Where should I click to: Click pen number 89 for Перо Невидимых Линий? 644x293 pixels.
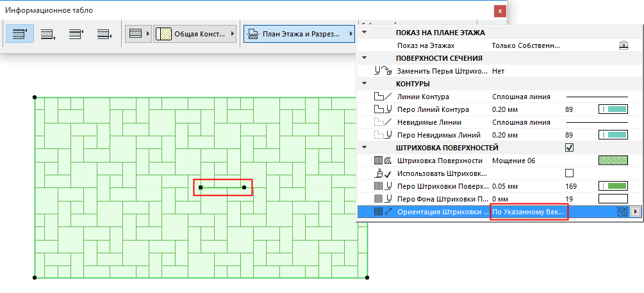click(569, 135)
